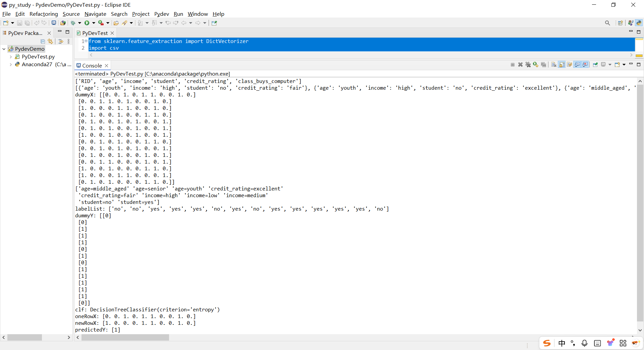This screenshot has height=350, width=644.
Task: Toggle the Pin Console button
Action: tap(595, 64)
